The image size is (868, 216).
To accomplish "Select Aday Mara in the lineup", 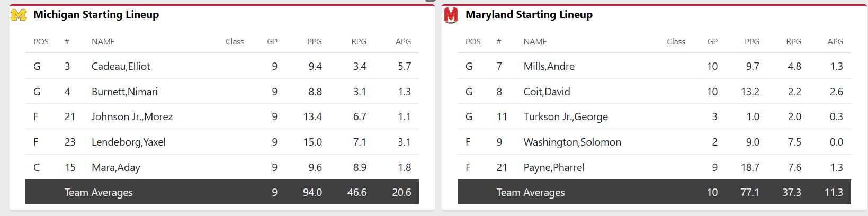I will [x=115, y=167].
